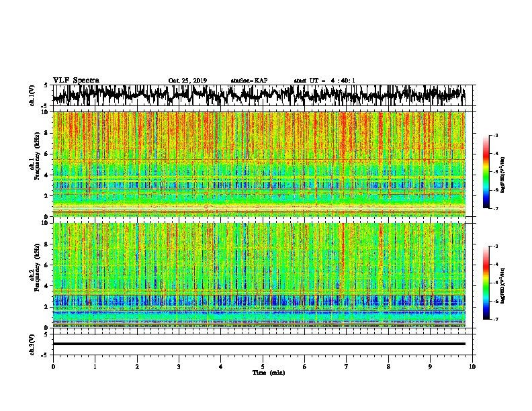Screen dimensions: 532x411
Task: Click the ch.2 spectrogram panel
Action: tap(259, 275)
